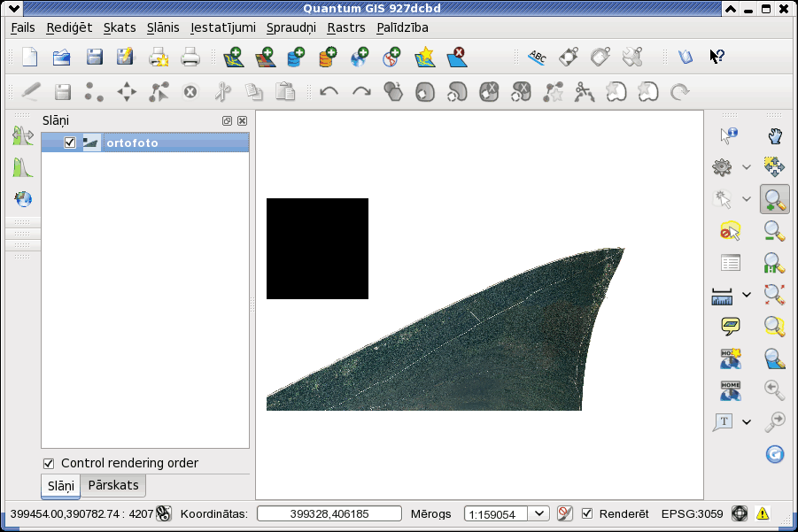Screen dimensions: 798x532
Task: Click the local histogram stretch icon
Action: pyautogui.click(x=23, y=135)
